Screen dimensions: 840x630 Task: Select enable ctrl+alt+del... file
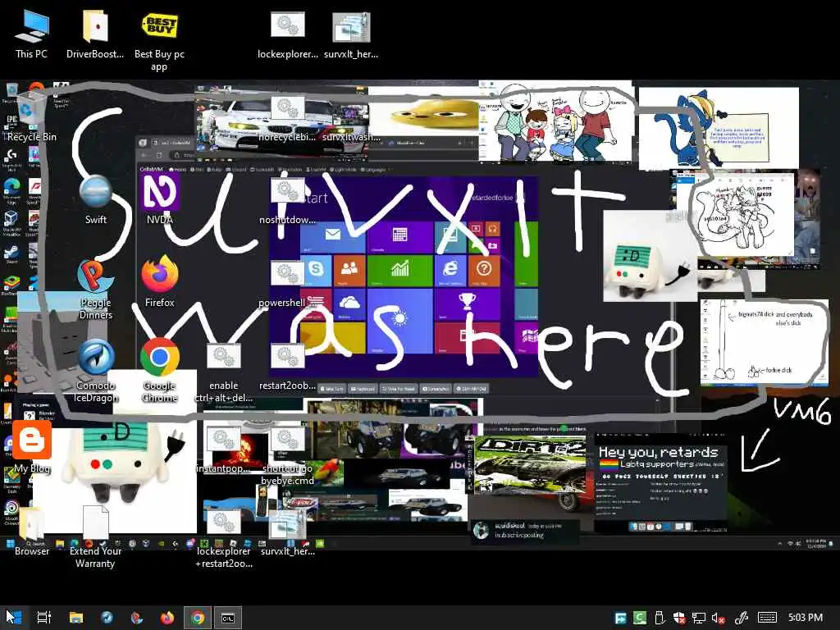point(223,372)
